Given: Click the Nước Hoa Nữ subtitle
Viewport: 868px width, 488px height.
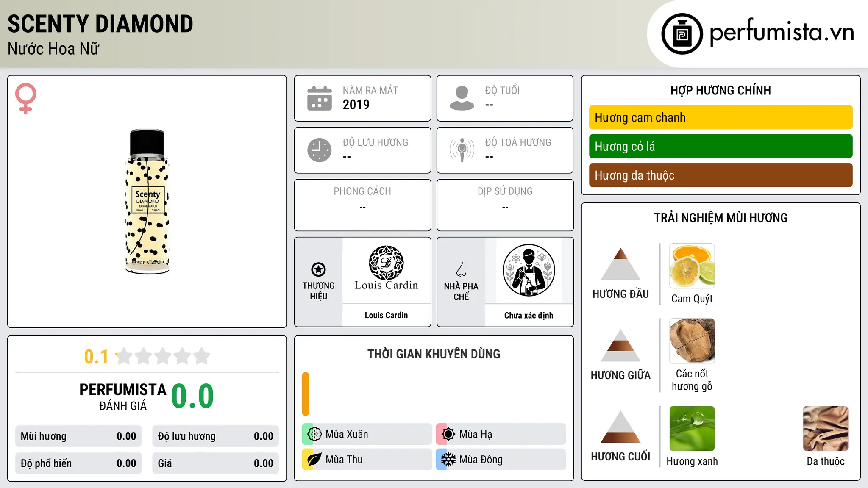Looking at the screenshot, I should (x=53, y=49).
